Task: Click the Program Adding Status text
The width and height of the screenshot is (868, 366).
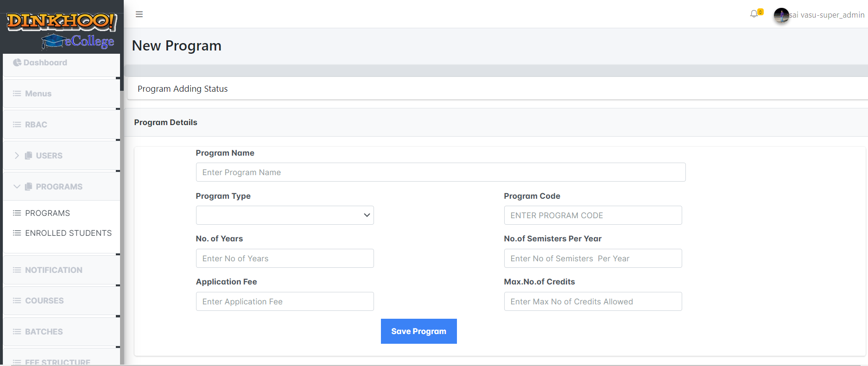Action: coord(183,89)
